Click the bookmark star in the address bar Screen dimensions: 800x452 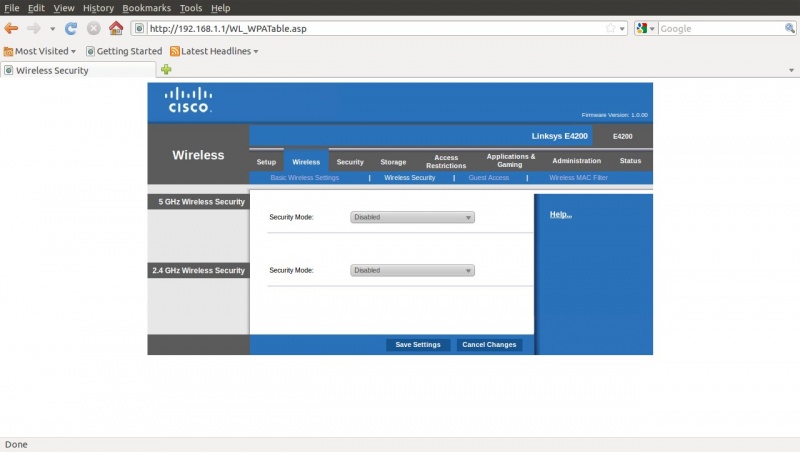(x=610, y=29)
